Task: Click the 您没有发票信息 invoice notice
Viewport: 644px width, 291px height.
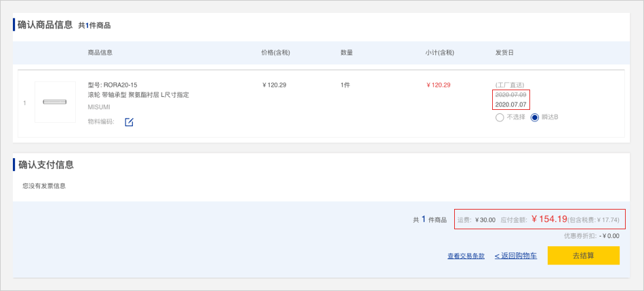Action: tap(44, 185)
